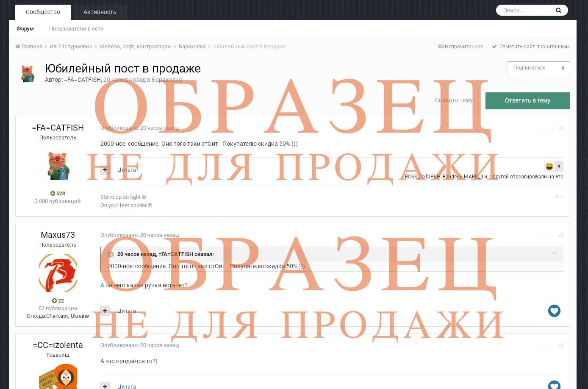Click the home icon in breadcrumbs

click(18, 47)
